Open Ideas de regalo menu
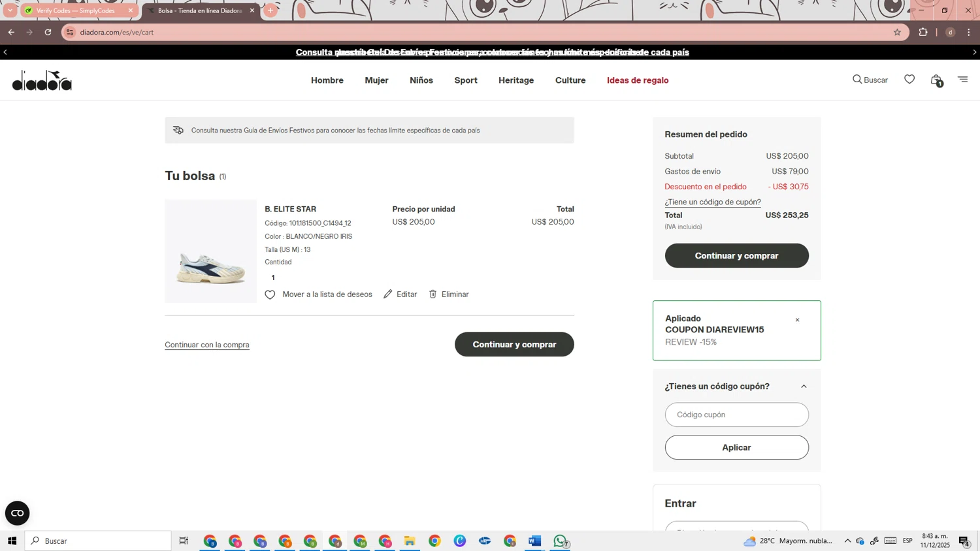The image size is (980, 551). pos(638,80)
